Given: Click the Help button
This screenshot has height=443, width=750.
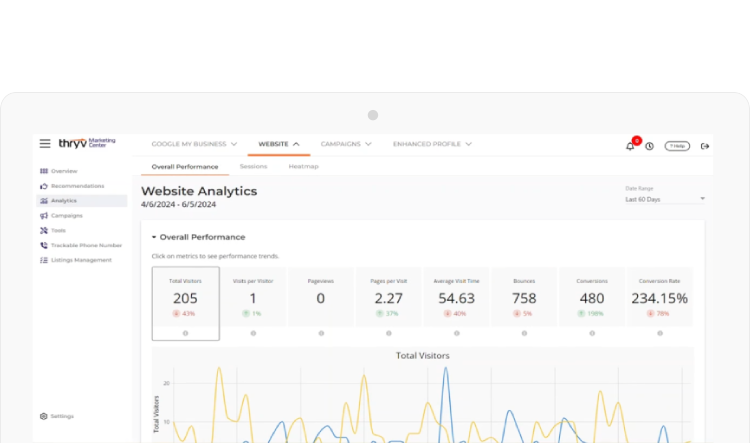Looking at the screenshot, I should [677, 146].
